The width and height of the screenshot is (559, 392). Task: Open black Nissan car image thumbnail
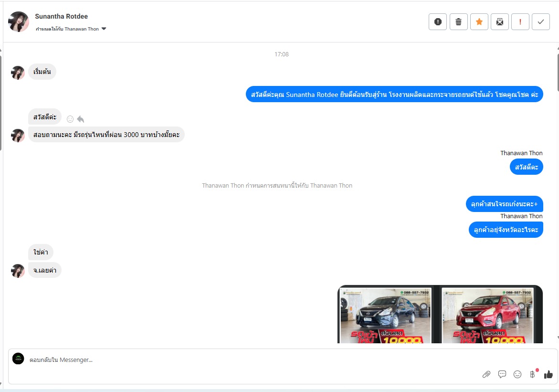tap(385, 315)
